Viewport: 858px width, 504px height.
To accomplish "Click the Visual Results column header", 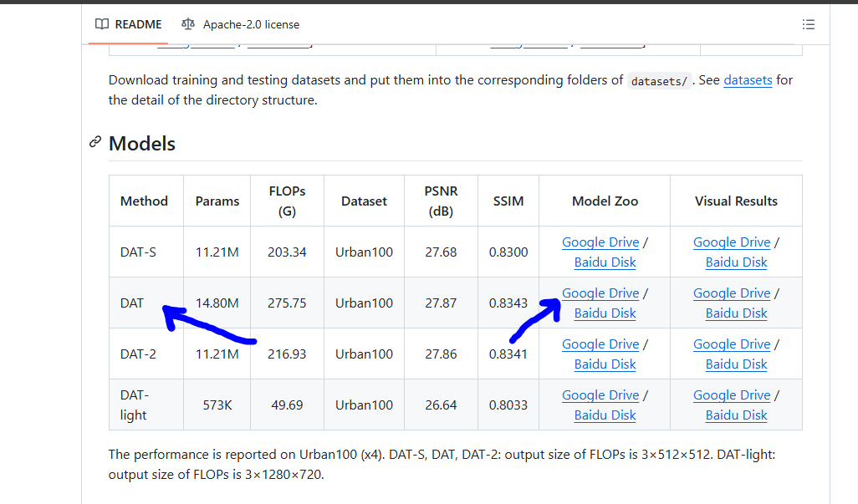I will point(736,201).
